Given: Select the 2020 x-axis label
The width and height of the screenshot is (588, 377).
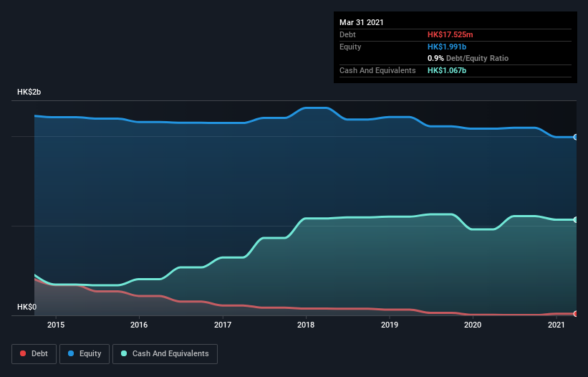Looking at the screenshot, I should point(473,325).
